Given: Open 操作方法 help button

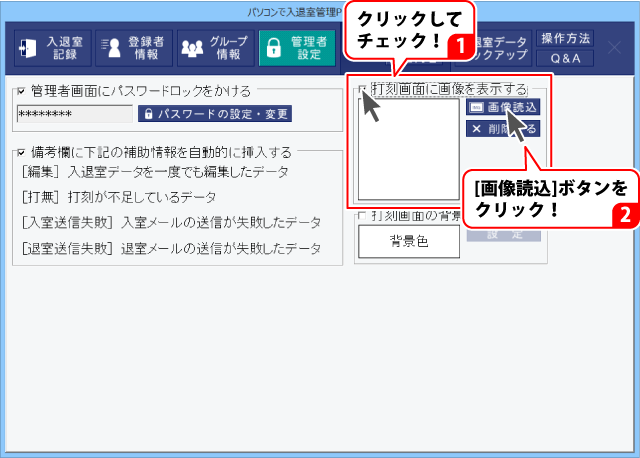Looking at the screenshot, I should click(565, 39).
